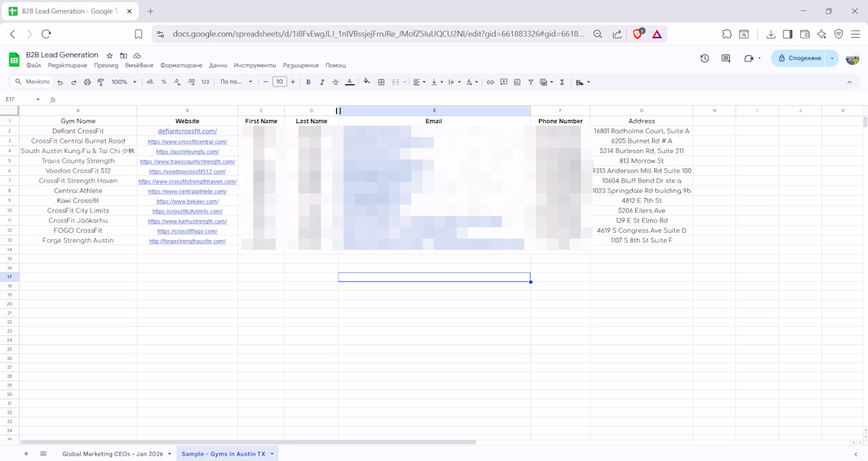Image resolution: width=868 pixels, height=461 pixels.
Task: Create a filter with funnel icon
Action: pyautogui.click(x=530, y=82)
